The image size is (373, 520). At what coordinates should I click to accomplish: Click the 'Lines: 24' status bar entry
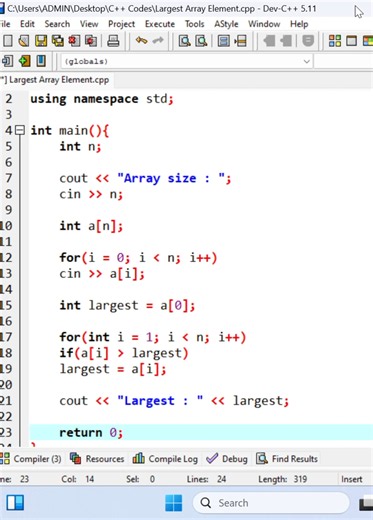click(206, 479)
